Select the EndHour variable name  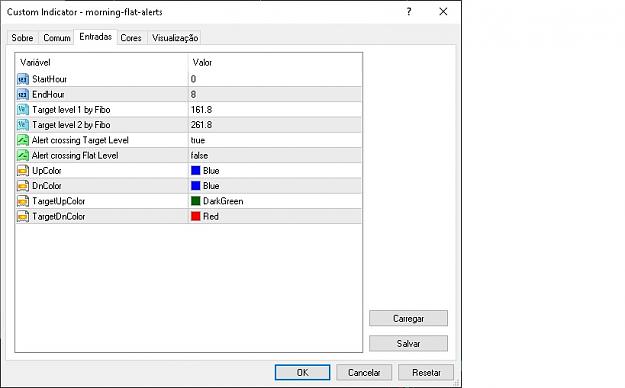[x=48, y=95]
